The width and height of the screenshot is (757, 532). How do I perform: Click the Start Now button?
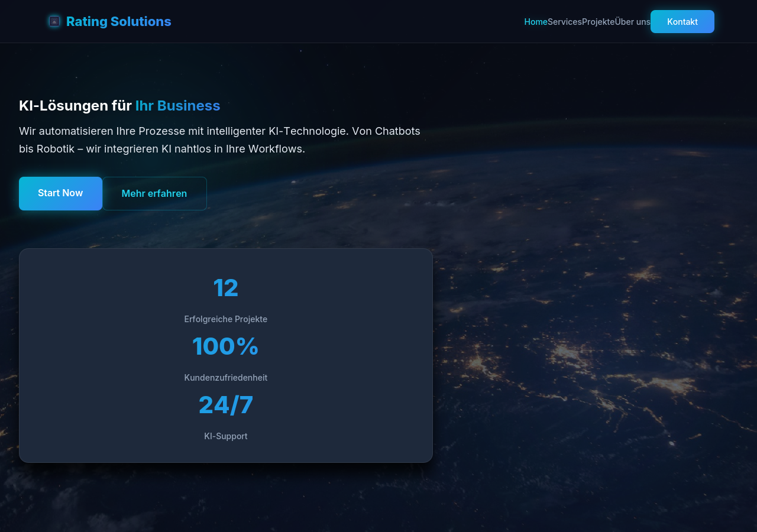pos(60,193)
